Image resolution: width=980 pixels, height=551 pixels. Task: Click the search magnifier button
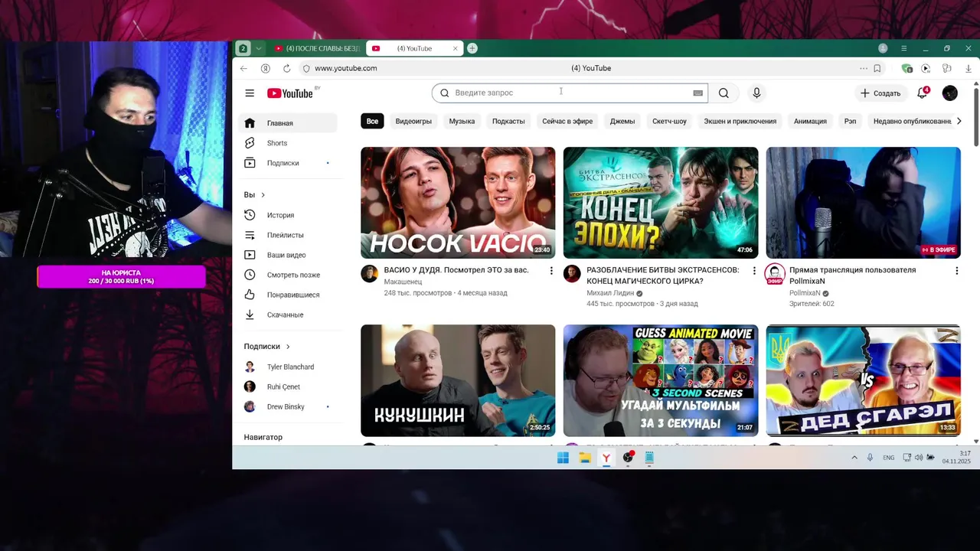pyautogui.click(x=724, y=93)
